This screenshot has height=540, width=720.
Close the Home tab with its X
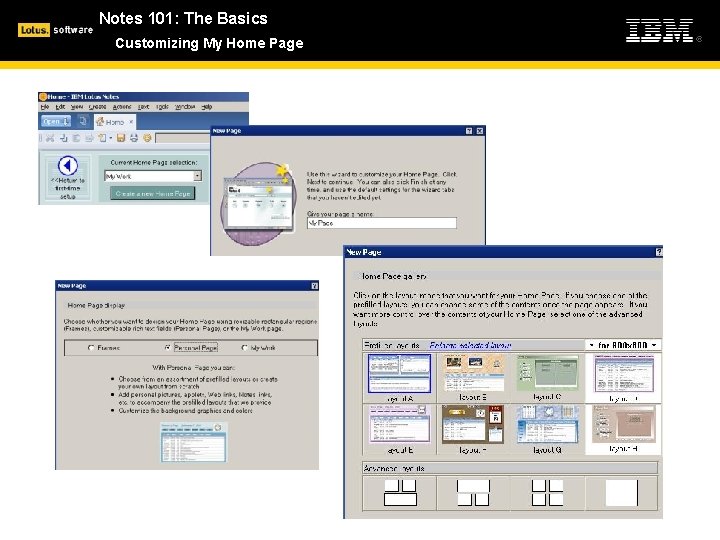(131, 122)
